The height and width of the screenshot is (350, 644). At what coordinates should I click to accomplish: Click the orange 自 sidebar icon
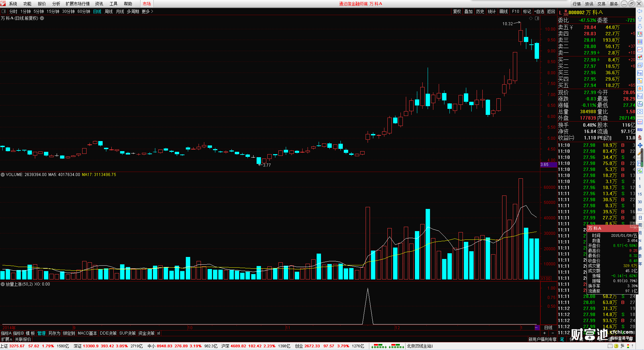(640, 89)
